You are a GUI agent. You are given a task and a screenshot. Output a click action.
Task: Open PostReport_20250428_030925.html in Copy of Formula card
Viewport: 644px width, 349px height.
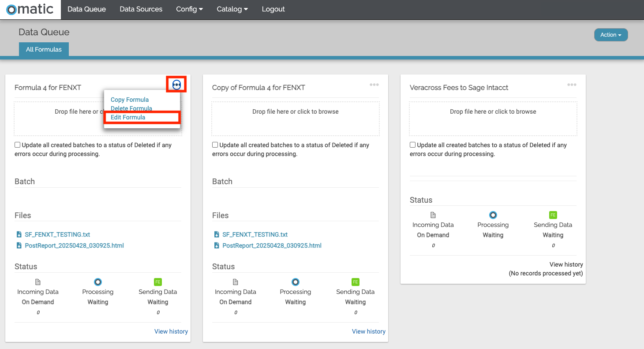click(272, 245)
